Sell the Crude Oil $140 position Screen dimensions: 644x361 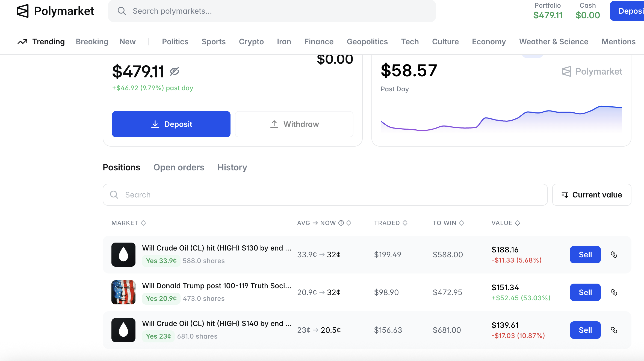pyautogui.click(x=585, y=330)
